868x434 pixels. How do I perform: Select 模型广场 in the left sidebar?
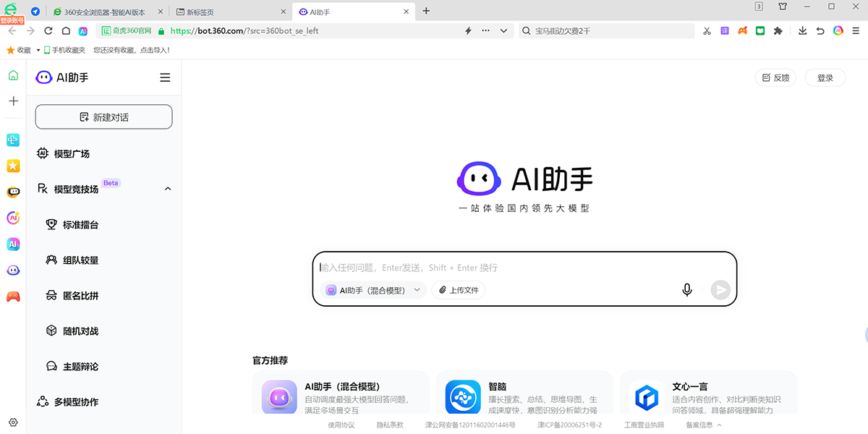72,153
